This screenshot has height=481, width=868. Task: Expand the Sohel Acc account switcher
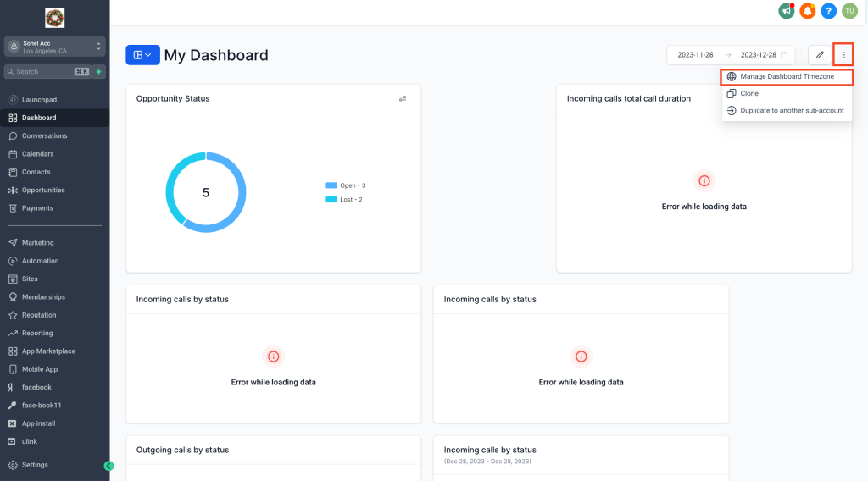pyautogui.click(x=54, y=47)
